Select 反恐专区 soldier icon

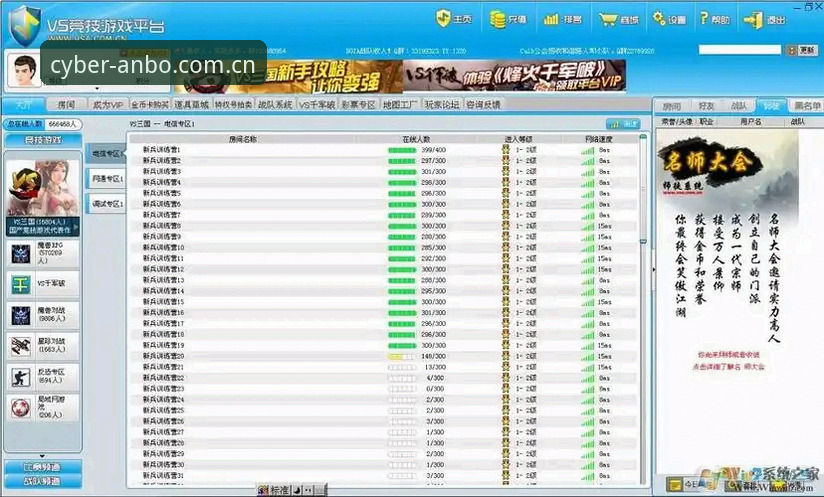pyautogui.click(x=21, y=376)
